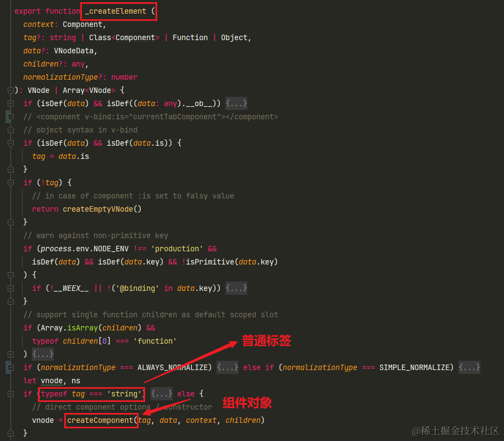
Task: Expand the '!__WEEX__' if block in the gutter
Action: point(10,288)
